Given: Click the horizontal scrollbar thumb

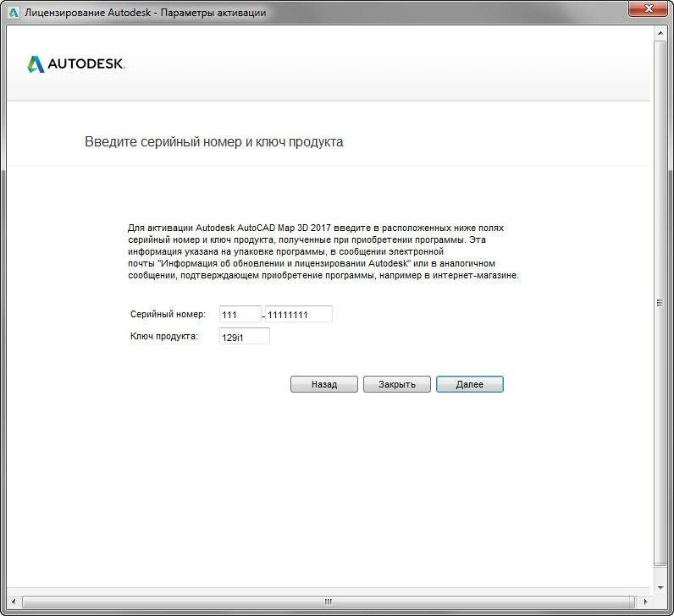Looking at the screenshot, I should coord(328,602).
